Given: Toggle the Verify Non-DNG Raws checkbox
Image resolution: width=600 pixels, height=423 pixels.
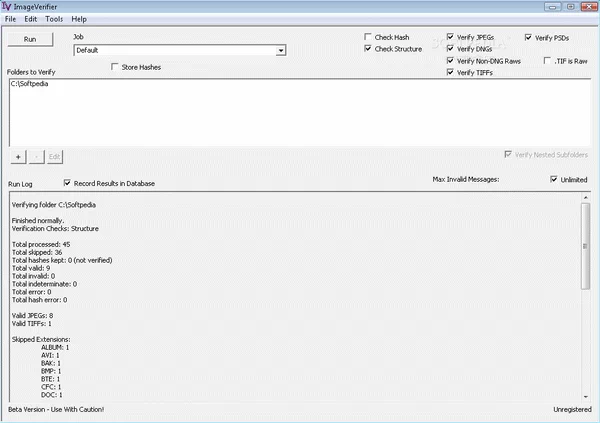Looking at the screenshot, I should (x=450, y=60).
